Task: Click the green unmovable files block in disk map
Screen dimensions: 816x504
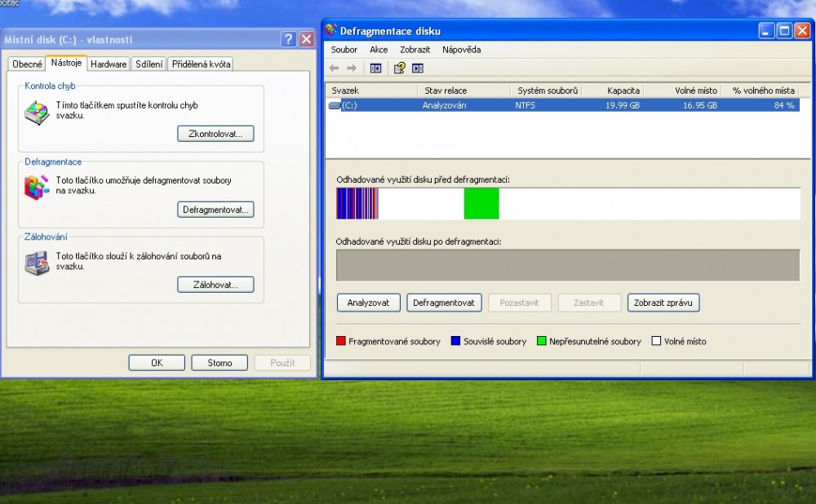Action: pyautogui.click(x=481, y=203)
